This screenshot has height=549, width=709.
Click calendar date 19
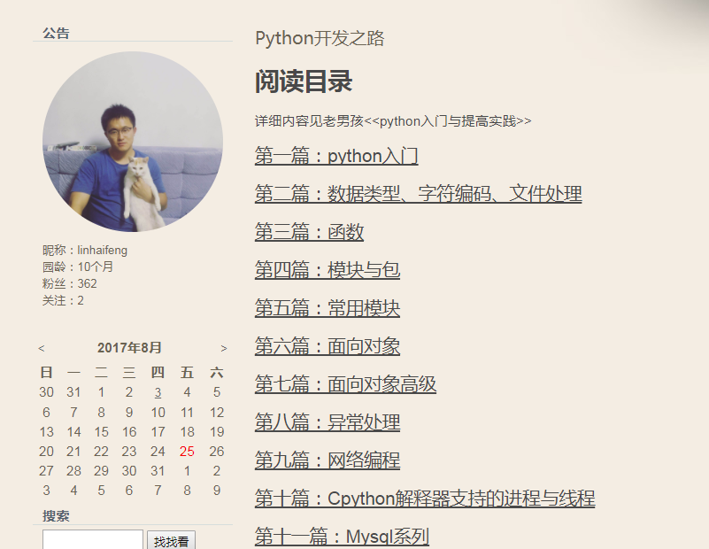[x=217, y=432]
